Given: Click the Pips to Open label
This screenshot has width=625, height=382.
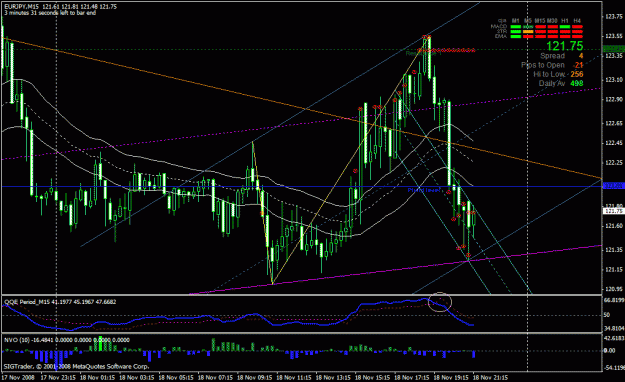Looking at the screenshot, I should tap(543, 65).
